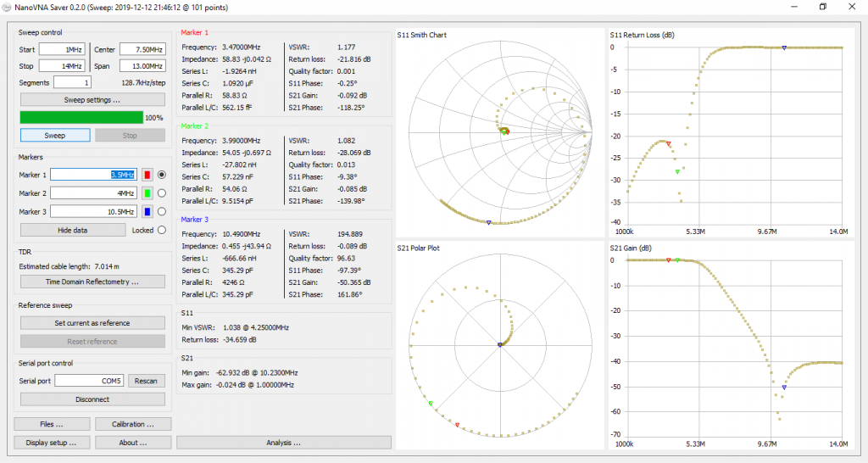Restore down the NanoVNA Saver window
The image size is (868, 463).
tap(823, 7)
